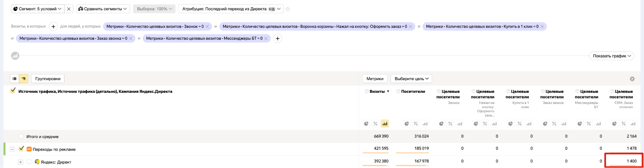Click the Метрики button
The image size is (644, 168).
[375, 79]
